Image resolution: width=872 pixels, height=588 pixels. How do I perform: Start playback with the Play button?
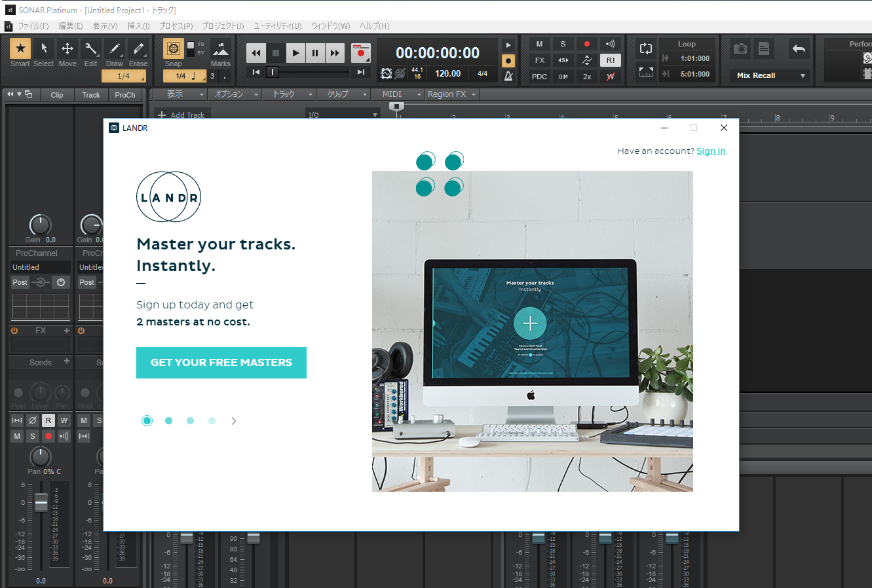[x=295, y=53]
